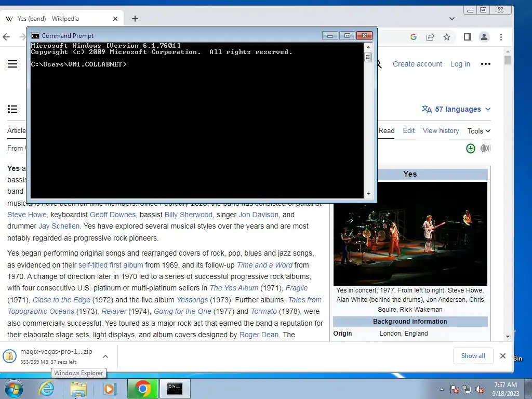
Task: Expand Chrome tab search chevron
Action: (452, 19)
